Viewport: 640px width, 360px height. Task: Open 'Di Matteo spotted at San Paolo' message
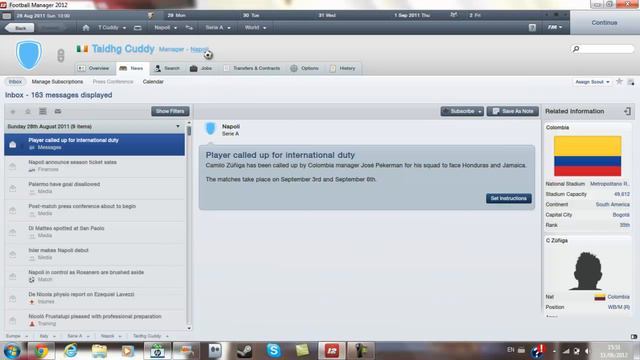pos(94,232)
